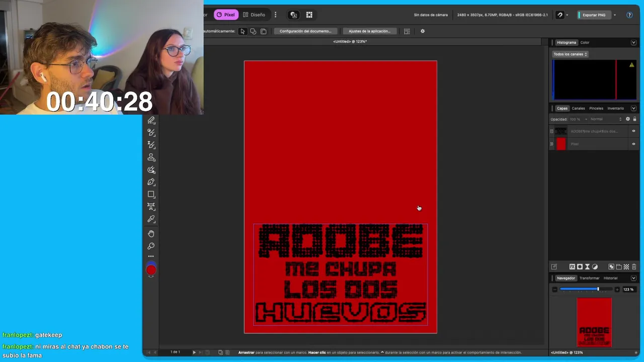Delete layer with the trash icon
The height and width of the screenshot is (362, 644).
coord(634,267)
